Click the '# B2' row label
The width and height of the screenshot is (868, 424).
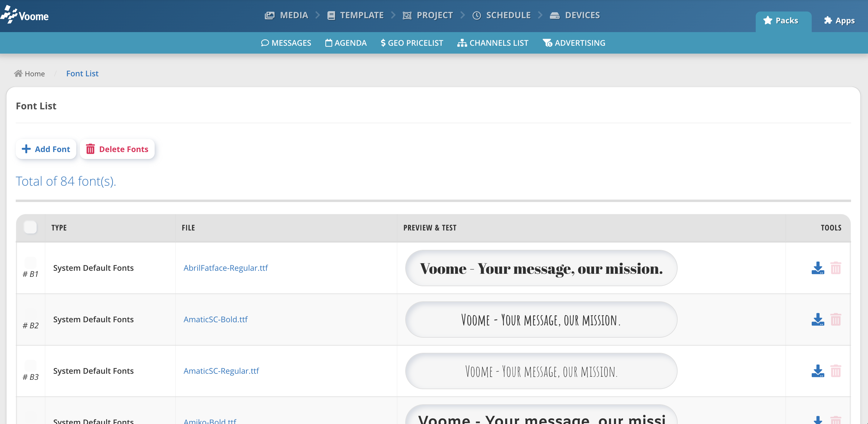click(31, 326)
